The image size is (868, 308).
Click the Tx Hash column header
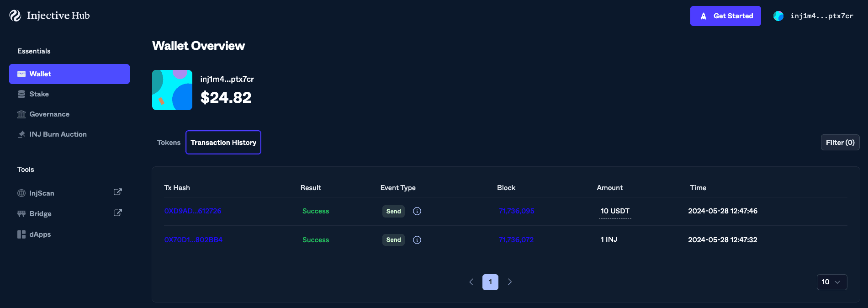(x=177, y=188)
